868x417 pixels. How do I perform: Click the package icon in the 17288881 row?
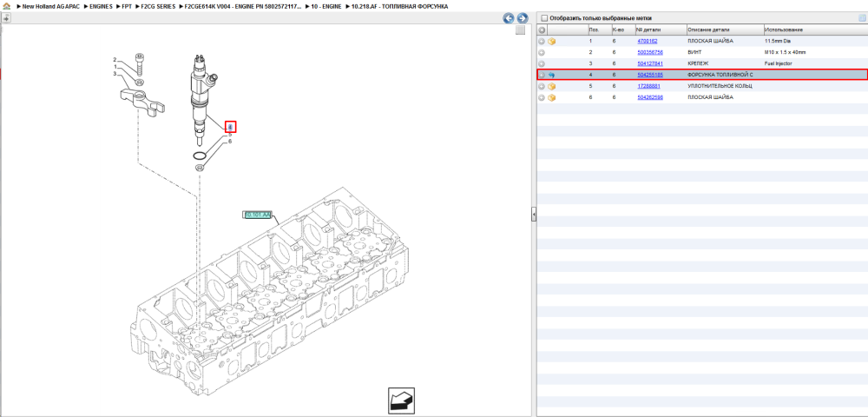552,86
